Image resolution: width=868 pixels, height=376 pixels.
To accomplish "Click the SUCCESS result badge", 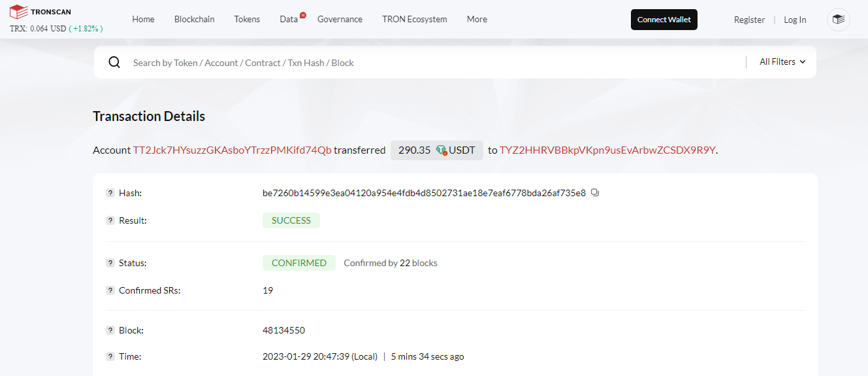I will [291, 220].
